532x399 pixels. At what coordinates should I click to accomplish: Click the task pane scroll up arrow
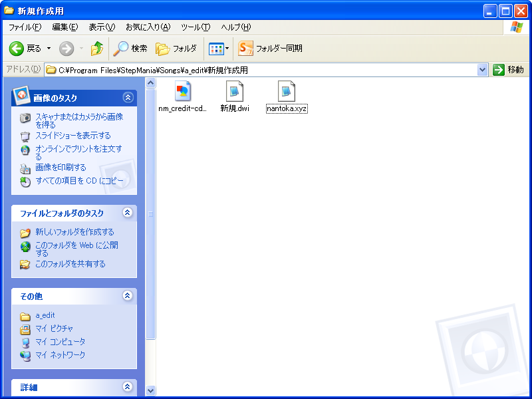[x=151, y=82]
